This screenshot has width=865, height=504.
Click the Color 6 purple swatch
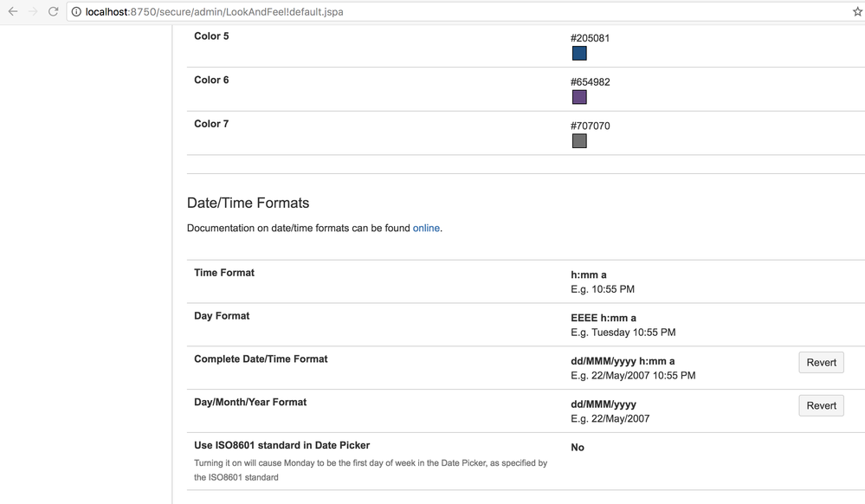tap(579, 97)
